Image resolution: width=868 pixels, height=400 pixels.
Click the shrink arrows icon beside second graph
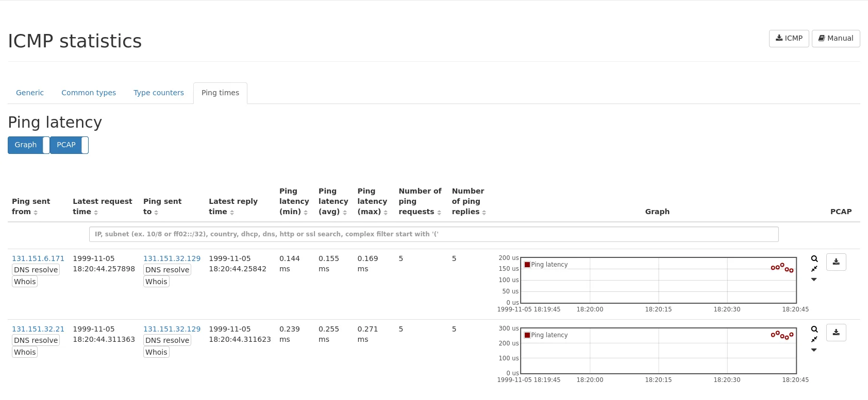click(814, 339)
